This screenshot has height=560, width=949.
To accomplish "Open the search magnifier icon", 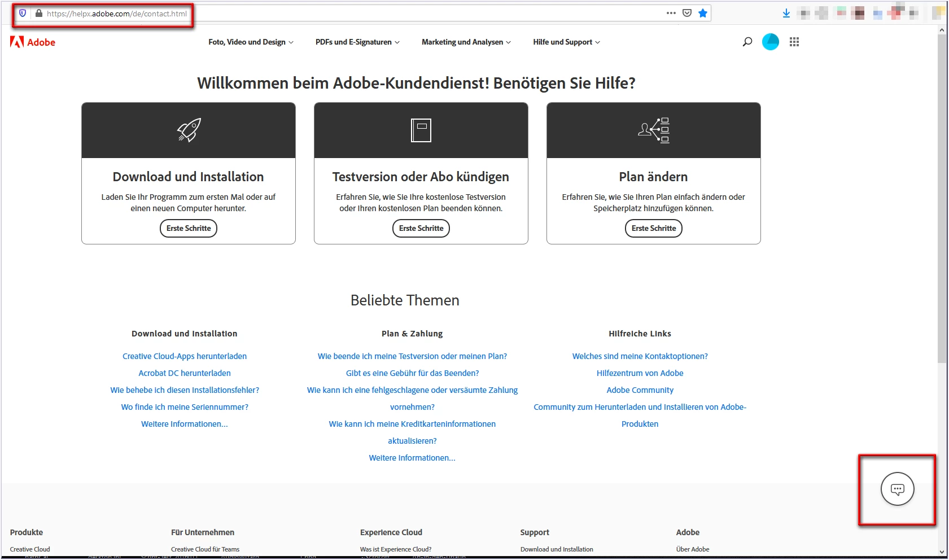I will coord(747,42).
